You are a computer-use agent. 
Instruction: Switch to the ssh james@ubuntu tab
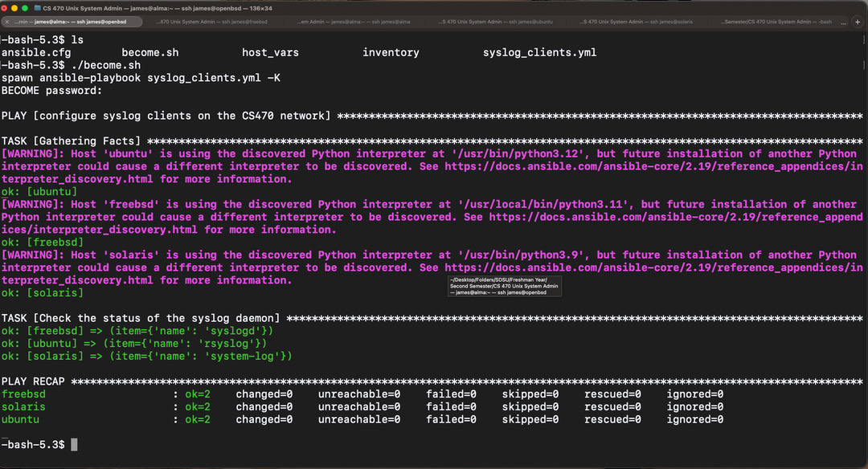pos(496,22)
